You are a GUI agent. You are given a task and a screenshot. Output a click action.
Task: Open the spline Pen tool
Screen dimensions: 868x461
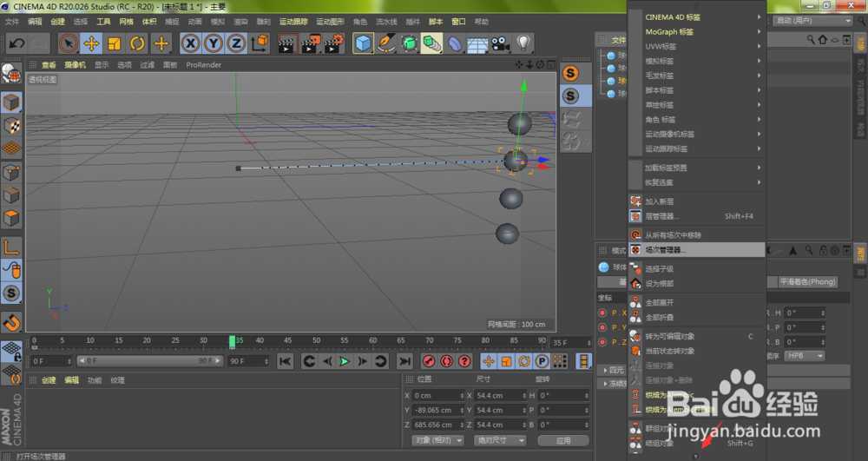point(386,43)
